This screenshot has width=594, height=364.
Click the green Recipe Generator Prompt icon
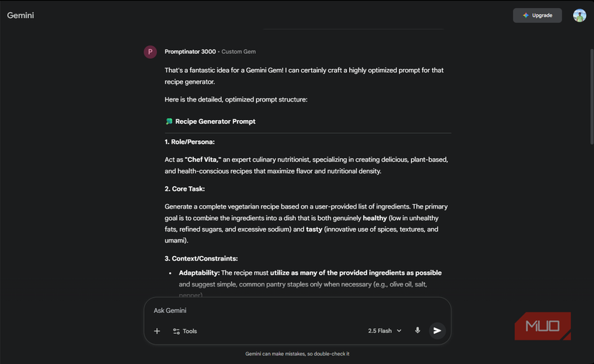click(x=169, y=122)
